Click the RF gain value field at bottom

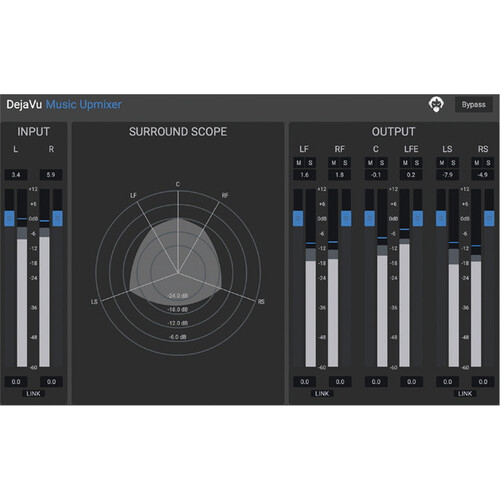click(340, 382)
